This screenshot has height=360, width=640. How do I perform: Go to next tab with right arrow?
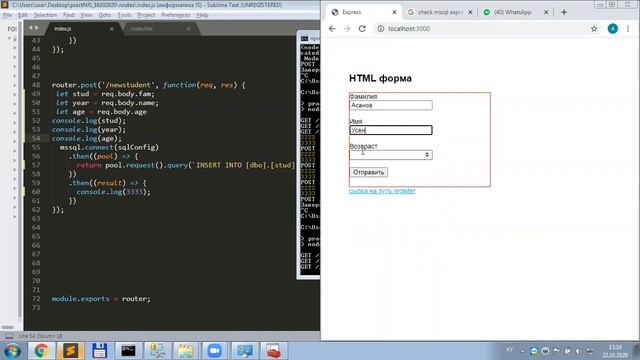pos(36,28)
